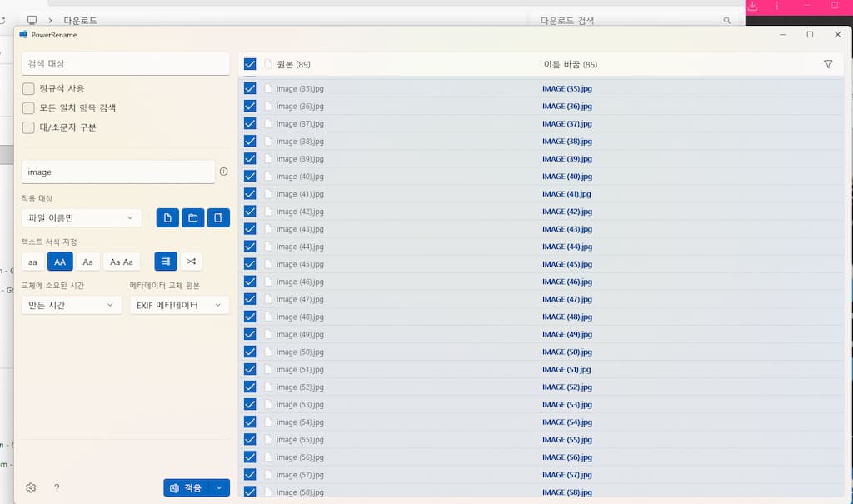853x504 pixels.
Task: Click renamed entry IMAGE (56).jpg
Action: (x=566, y=457)
